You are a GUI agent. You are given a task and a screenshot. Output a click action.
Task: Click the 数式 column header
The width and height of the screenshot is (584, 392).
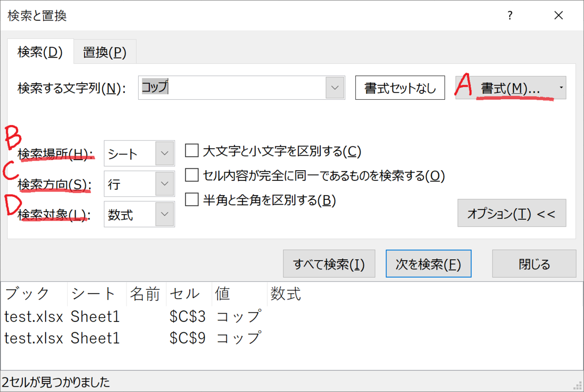[x=286, y=294]
